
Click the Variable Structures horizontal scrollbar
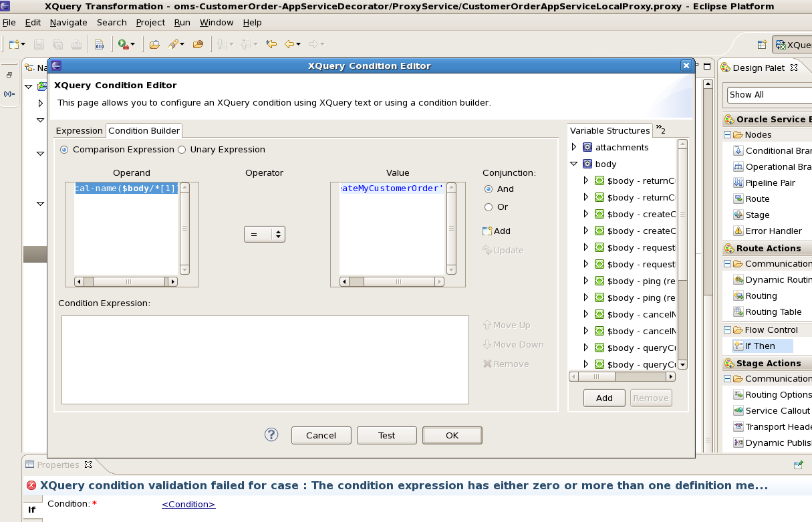(x=622, y=377)
